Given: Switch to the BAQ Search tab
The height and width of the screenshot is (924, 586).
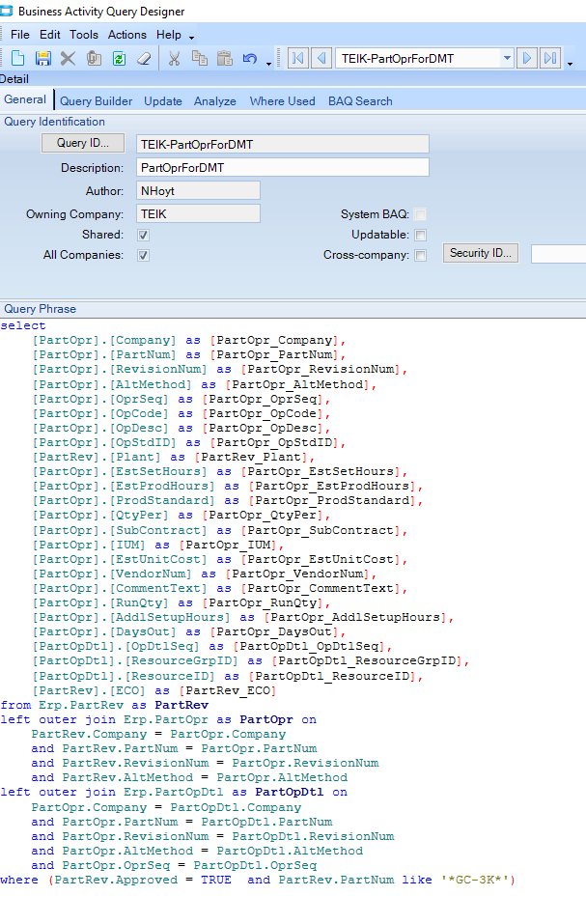Looking at the screenshot, I should 360,101.
